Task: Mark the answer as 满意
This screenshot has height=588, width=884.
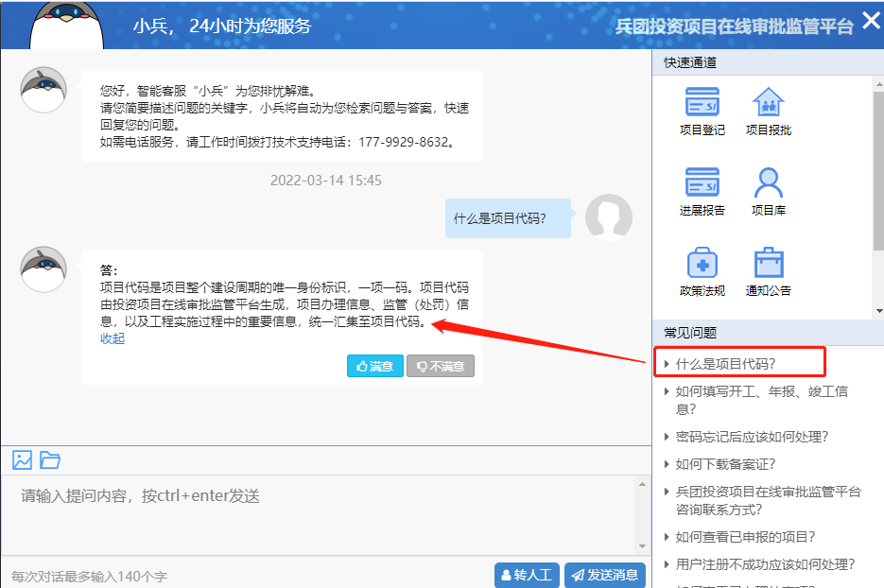Action: pos(375,367)
